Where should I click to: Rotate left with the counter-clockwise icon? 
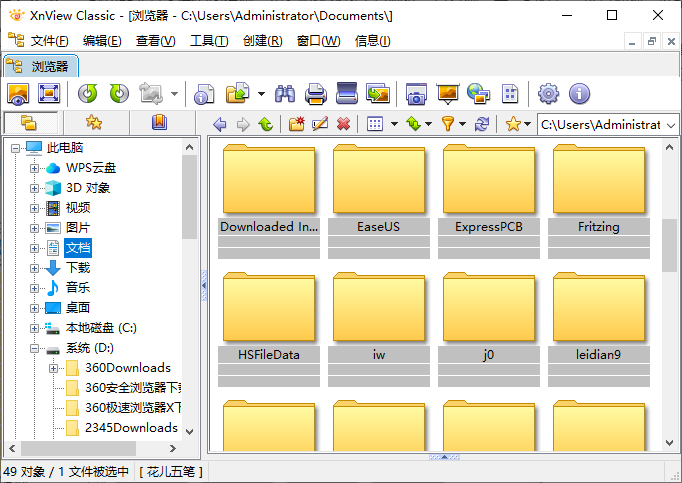click(87, 94)
